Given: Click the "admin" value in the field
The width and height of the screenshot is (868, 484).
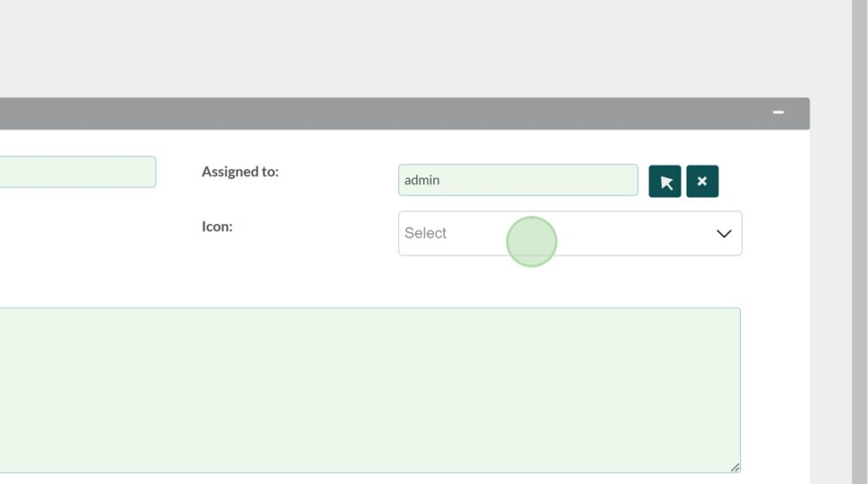Looking at the screenshot, I should click(422, 180).
